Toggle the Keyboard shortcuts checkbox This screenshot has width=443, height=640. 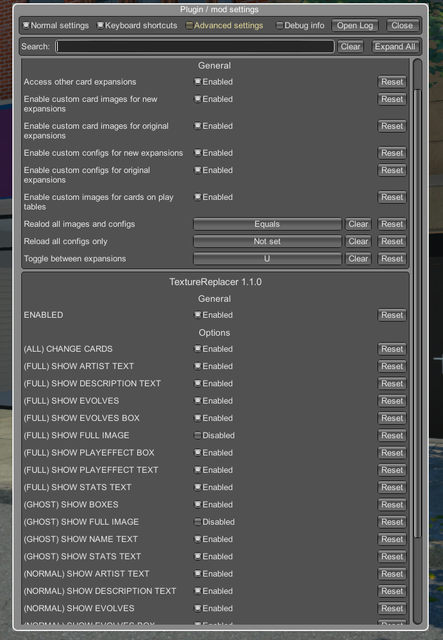pos(100,25)
